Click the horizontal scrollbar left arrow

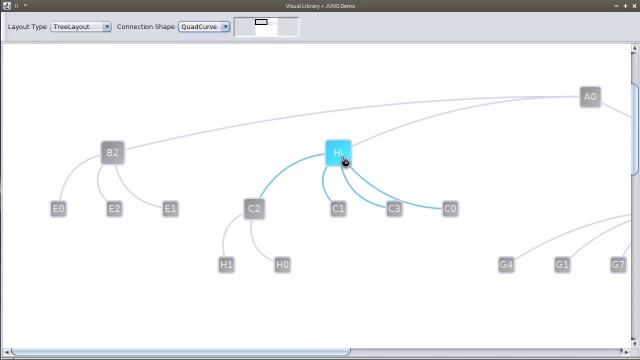pos(7,352)
